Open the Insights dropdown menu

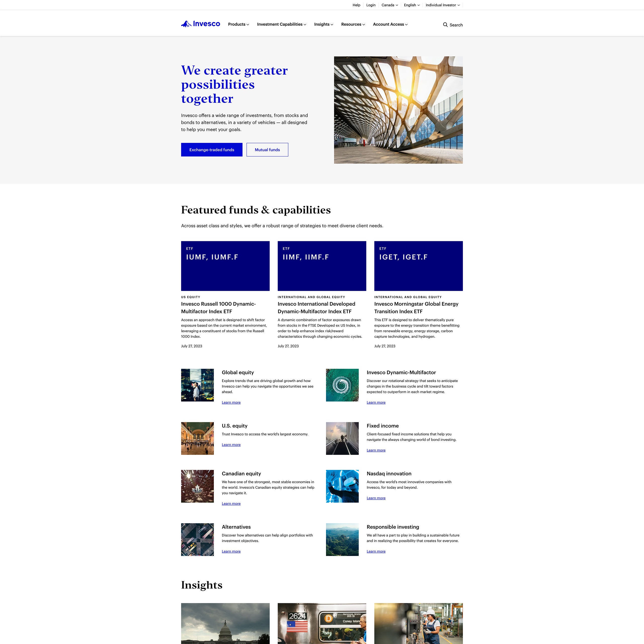[x=323, y=24]
